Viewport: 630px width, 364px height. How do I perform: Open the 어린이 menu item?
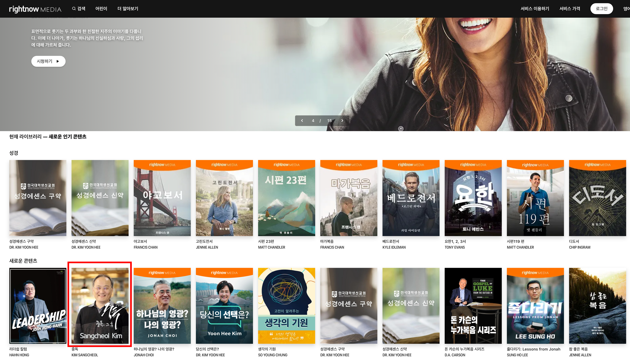point(101,9)
